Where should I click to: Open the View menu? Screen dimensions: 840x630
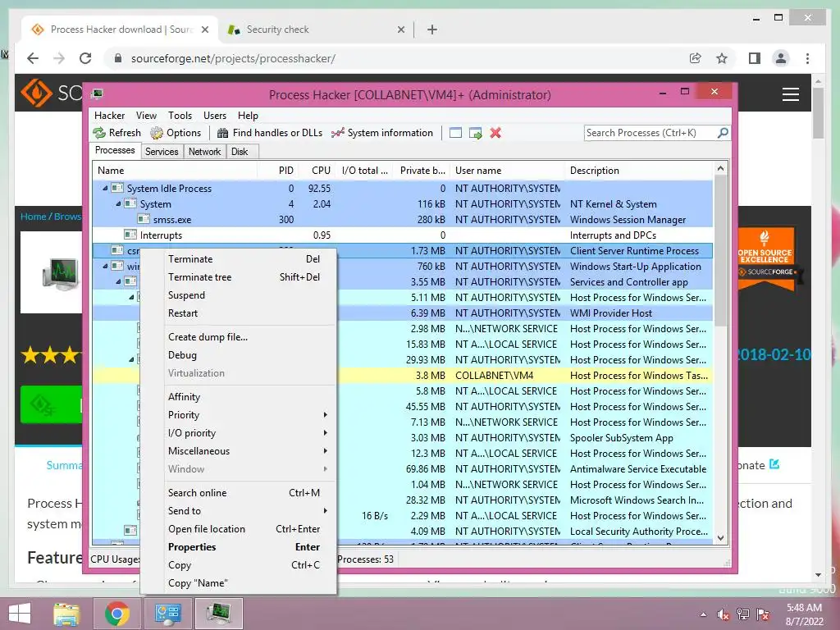tap(146, 116)
